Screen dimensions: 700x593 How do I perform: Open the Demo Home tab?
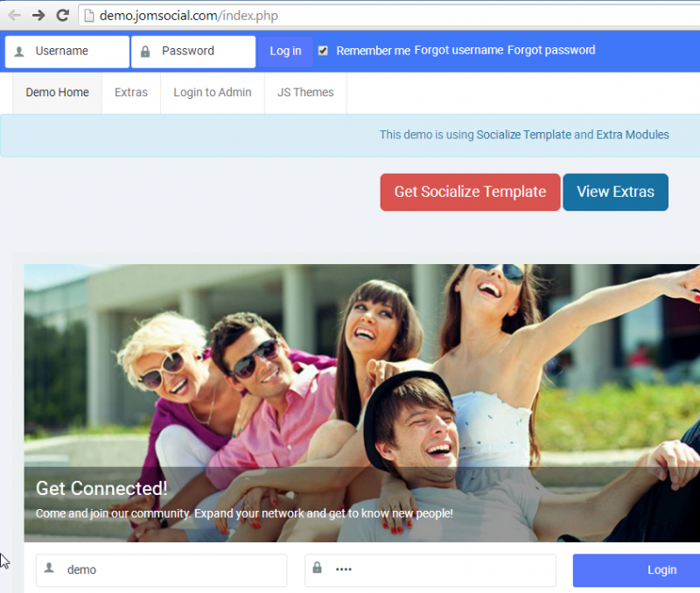57,93
